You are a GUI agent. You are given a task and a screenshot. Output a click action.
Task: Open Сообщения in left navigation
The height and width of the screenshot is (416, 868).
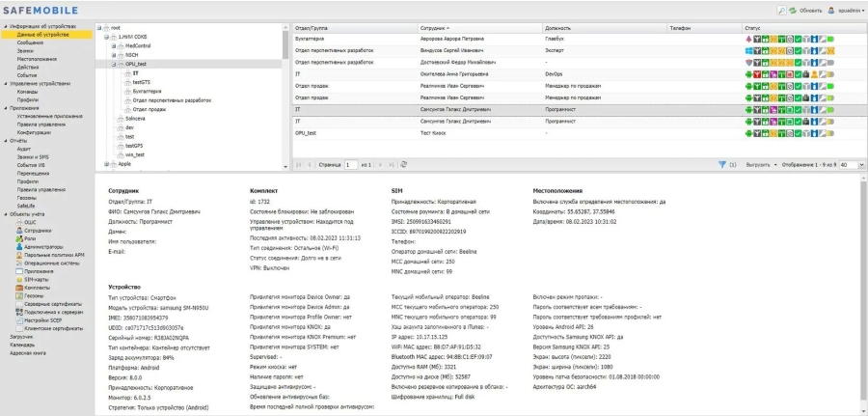[x=30, y=42]
